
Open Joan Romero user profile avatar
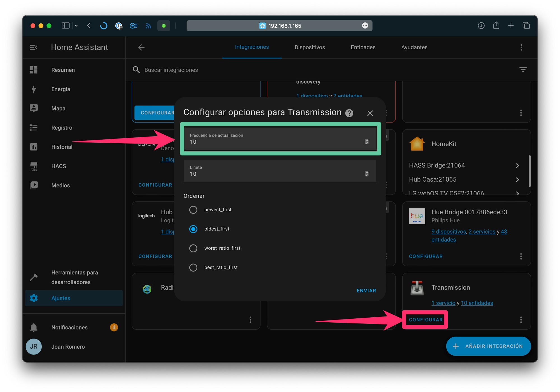pyautogui.click(x=34, y=347)
